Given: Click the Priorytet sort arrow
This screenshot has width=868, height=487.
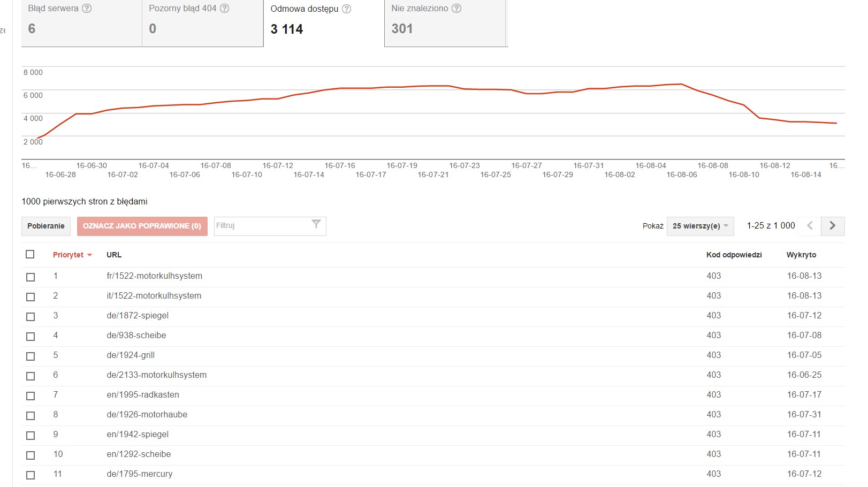Looking at the screenshot, I should [89, 255].
